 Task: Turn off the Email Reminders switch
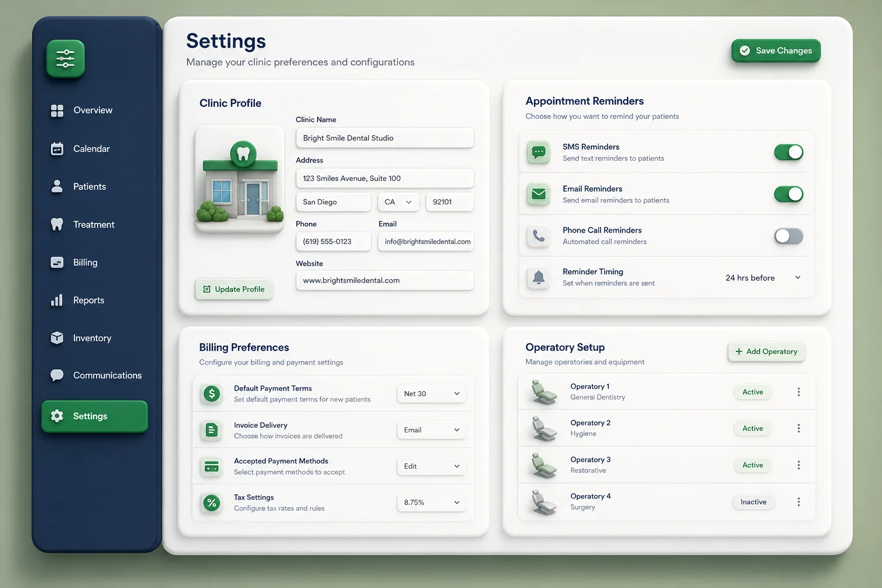[x=788, y=194]
